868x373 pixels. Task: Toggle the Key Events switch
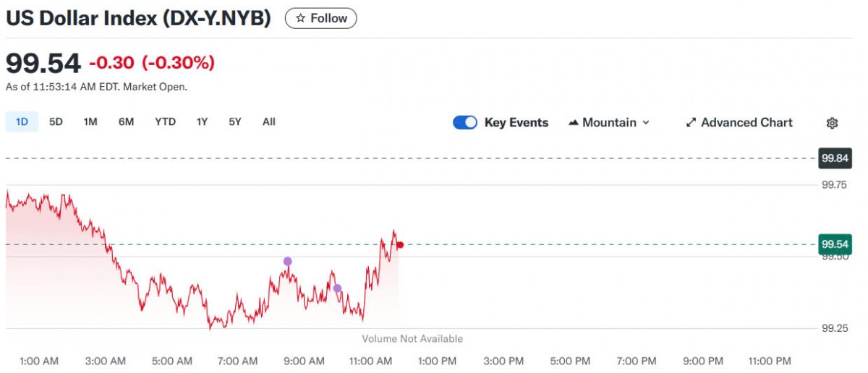coord(465,123)
